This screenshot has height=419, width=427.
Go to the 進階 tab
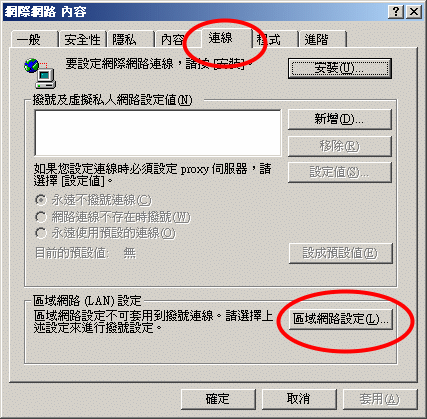coord(323,40)
